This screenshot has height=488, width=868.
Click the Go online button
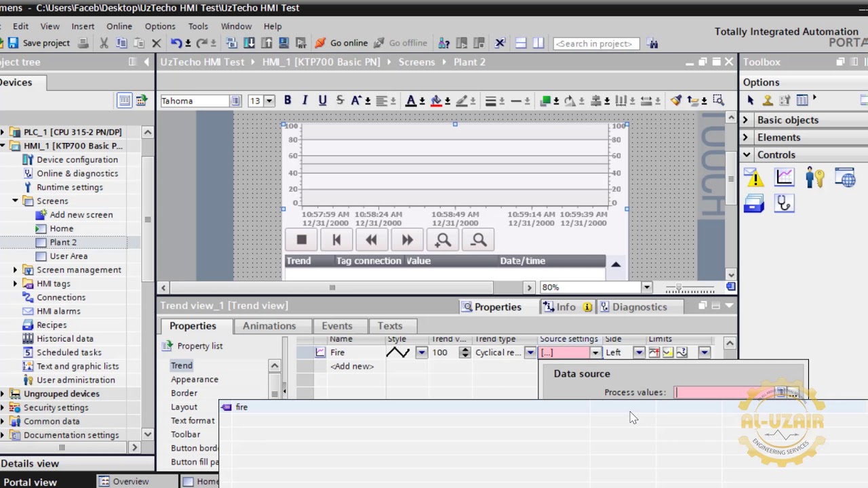tap(341, 43)
